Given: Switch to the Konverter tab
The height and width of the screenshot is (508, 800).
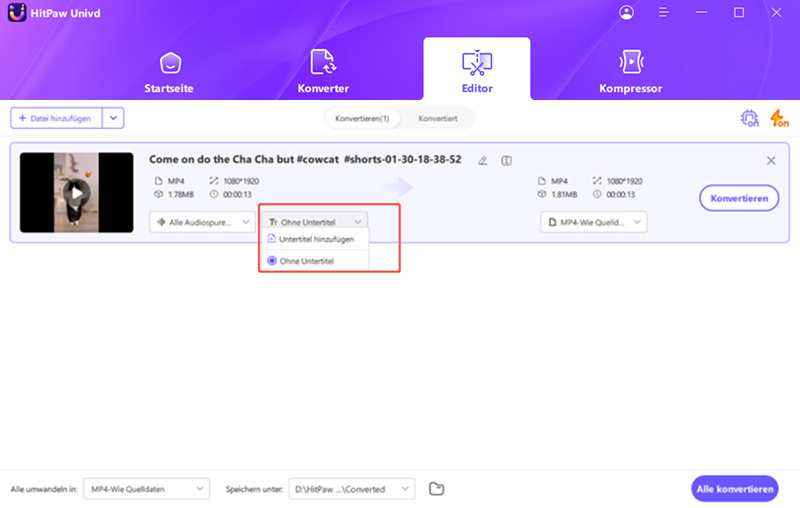Looking at the screenshot, I should click(x=323, y=72).
